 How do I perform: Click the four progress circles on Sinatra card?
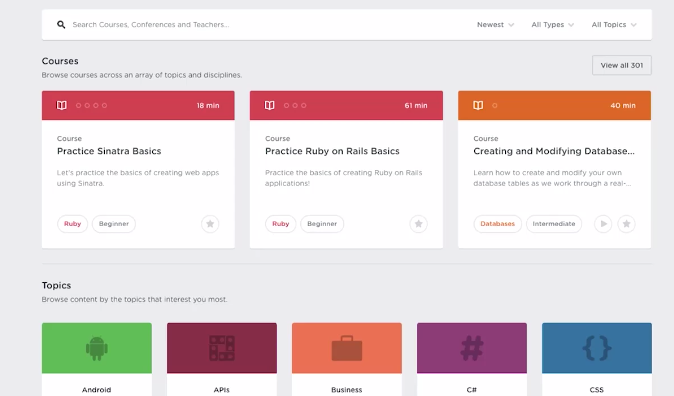tap(91, 105)
